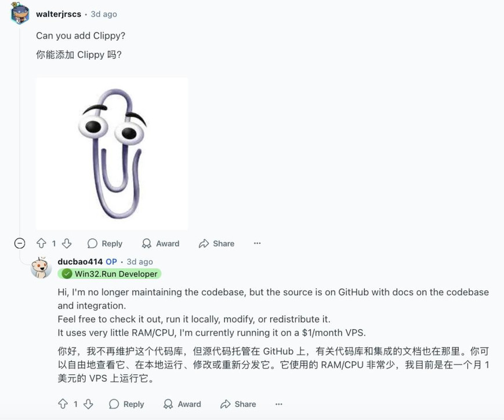Downvote ducbao414's reply
The image size is (504, 420).
[x=88, y=404]
